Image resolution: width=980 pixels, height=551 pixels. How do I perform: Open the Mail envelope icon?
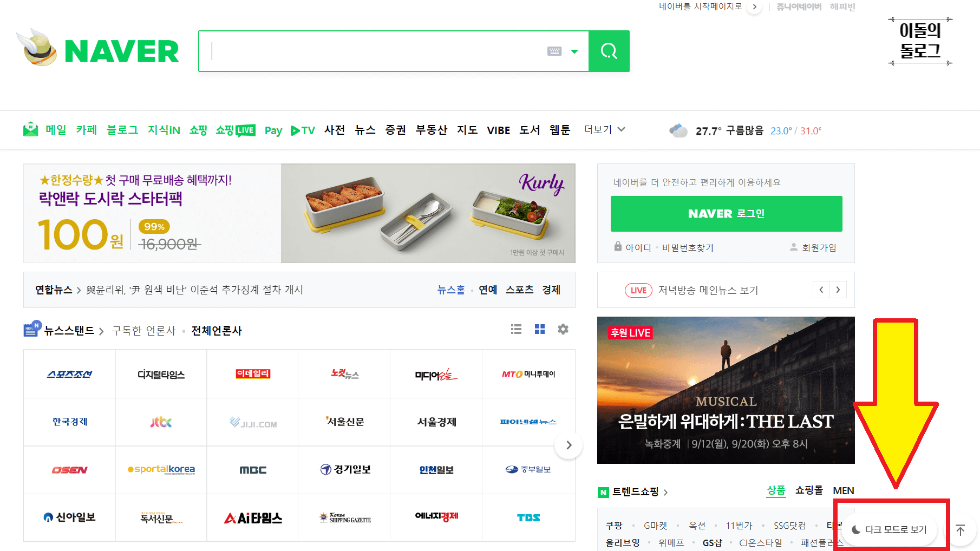[31, 129]
